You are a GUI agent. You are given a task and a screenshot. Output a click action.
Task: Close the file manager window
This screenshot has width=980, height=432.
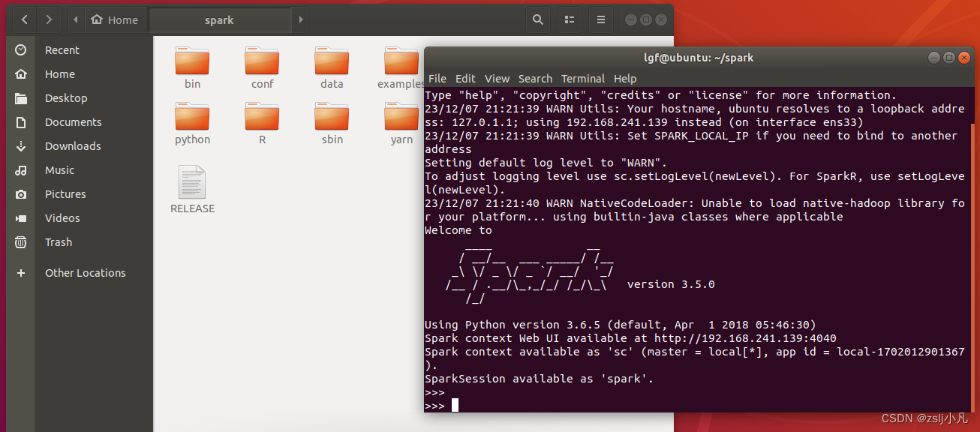click(661, 20)
